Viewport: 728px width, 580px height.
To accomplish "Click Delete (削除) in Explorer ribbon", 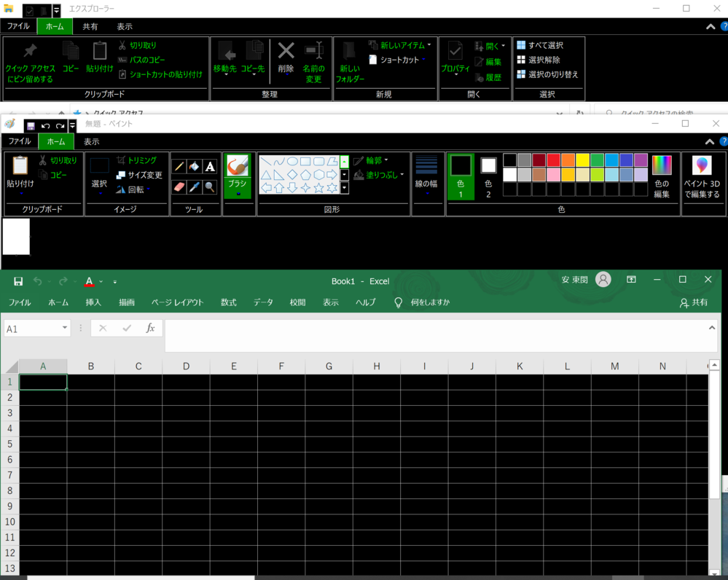I will click(286, 57).
